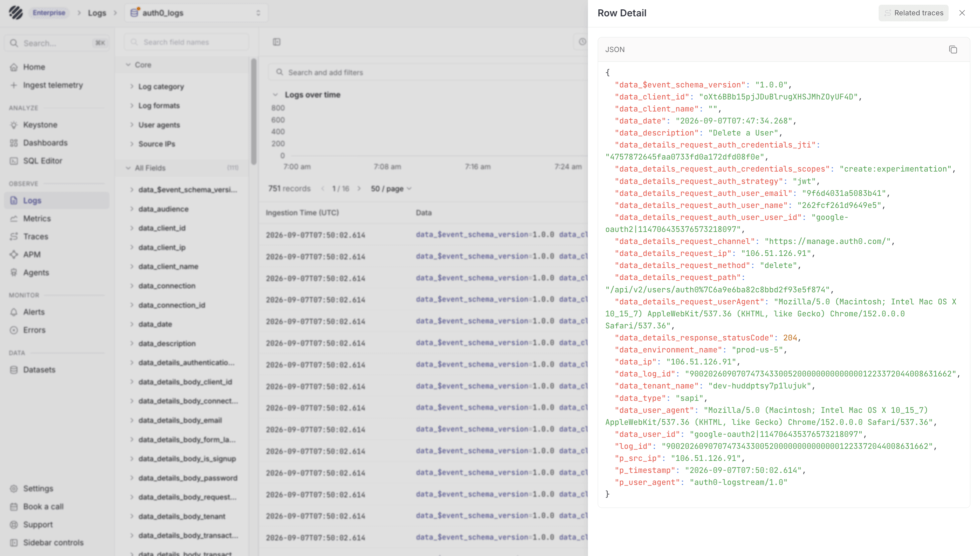Screen dimensions: 980x556
Task: Expand the data_description field
Action: pos(132,343)
